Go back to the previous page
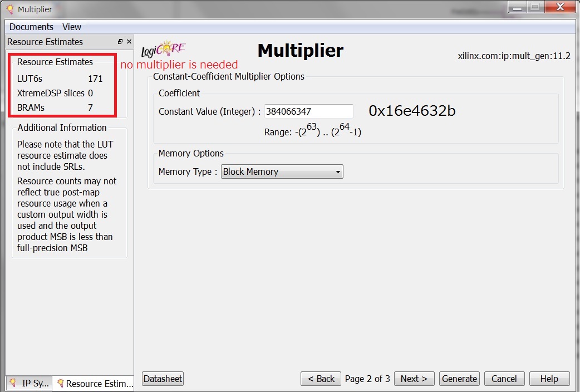This screenshot has height=392, width=580. 321,379
